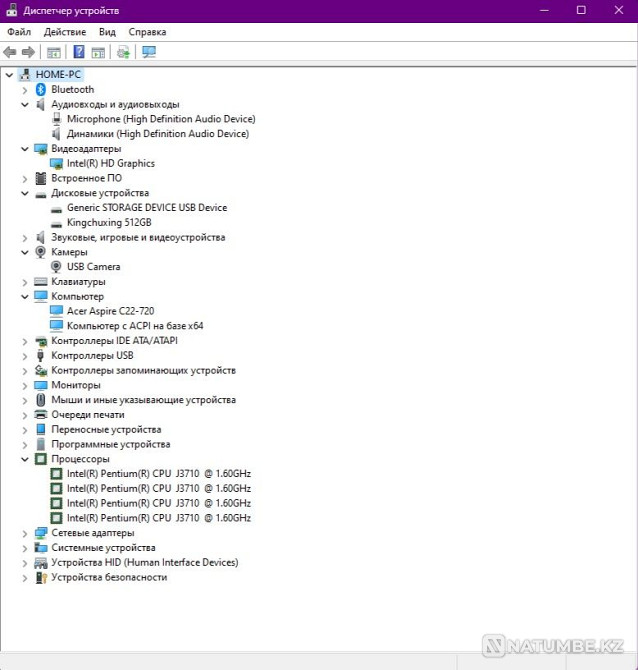Select the Kingchuxing 512GB label
The width and height of the screenshot is (638, 670).
[109, 223]
